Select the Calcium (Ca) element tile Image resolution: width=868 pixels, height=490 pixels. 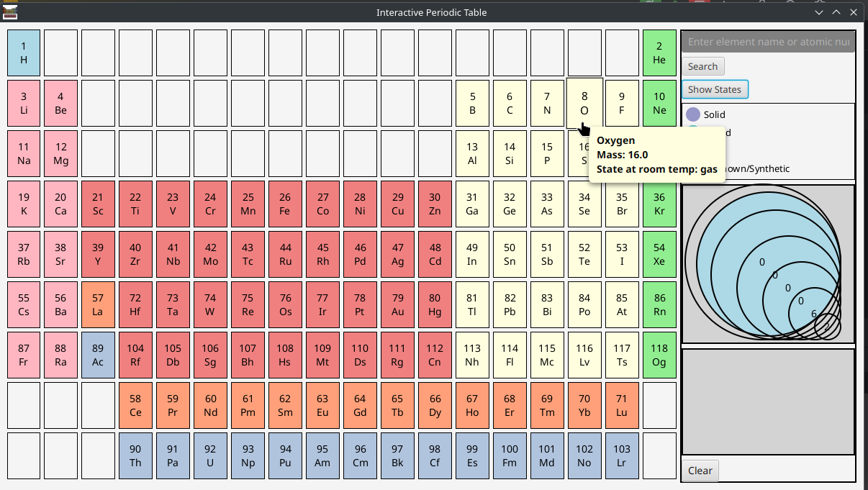(x=60, y=204)
